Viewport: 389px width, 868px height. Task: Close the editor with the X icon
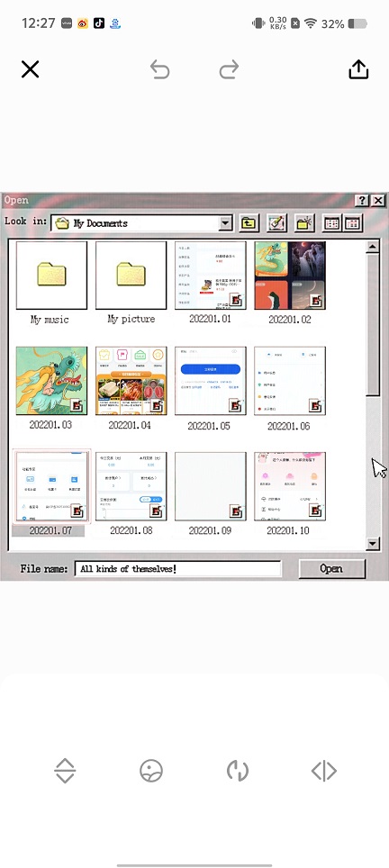pyautogui.click(x=30, y=69)
